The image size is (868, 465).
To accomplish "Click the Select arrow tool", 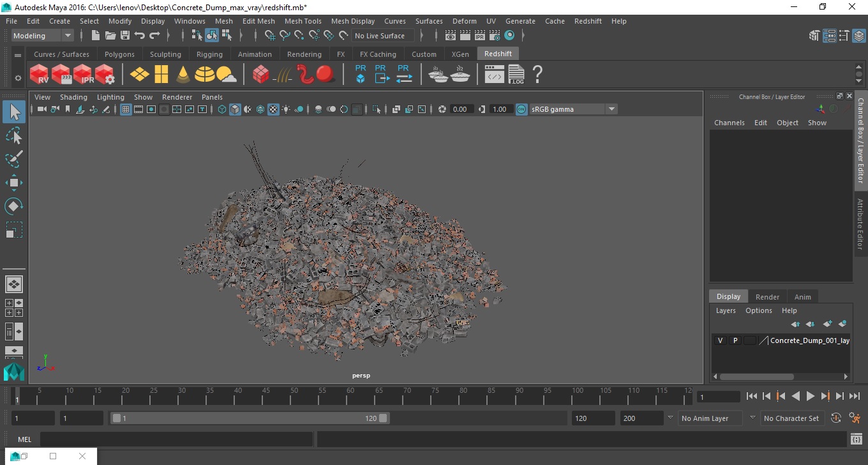I will 14,112.
